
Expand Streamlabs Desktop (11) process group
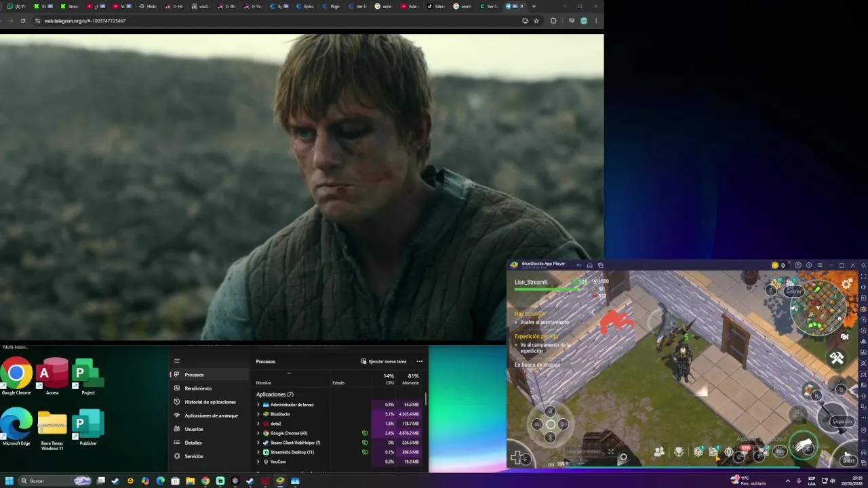tap(258, 452)
